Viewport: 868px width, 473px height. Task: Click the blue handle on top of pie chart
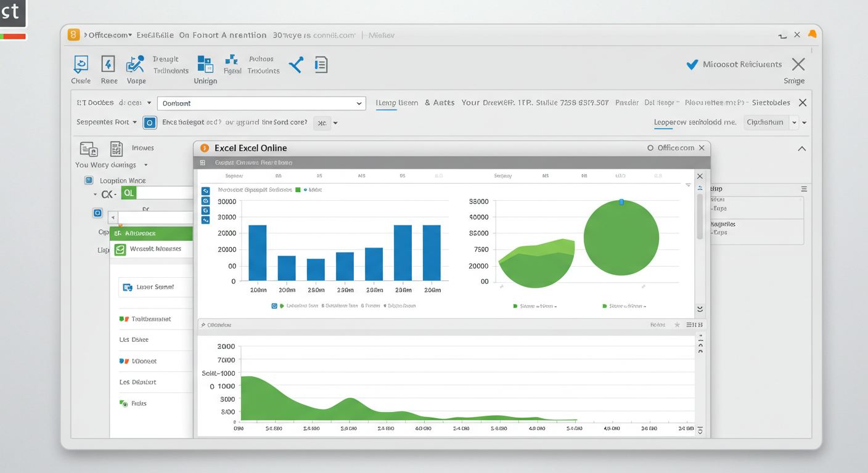pyautogui.click(x=621, y=202)
